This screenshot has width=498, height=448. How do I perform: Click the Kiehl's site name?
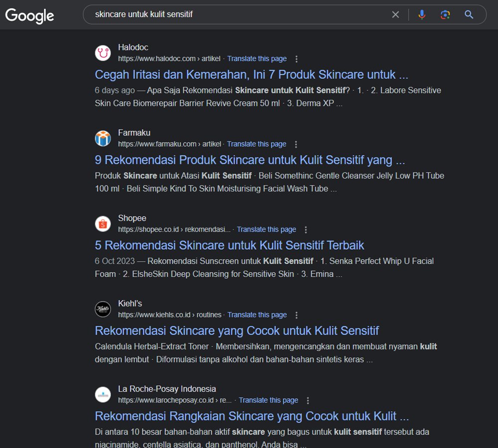click(130, 303)
